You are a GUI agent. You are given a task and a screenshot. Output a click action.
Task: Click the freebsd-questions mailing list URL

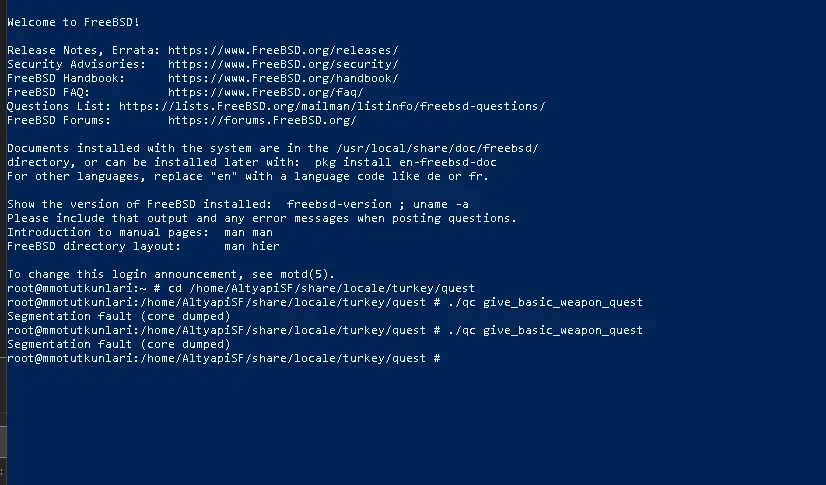pos(332,106)
